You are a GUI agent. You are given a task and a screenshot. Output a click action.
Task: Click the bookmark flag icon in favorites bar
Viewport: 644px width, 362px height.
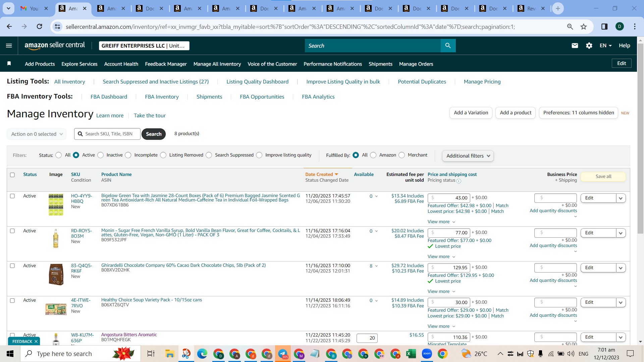tap(9, 64)
